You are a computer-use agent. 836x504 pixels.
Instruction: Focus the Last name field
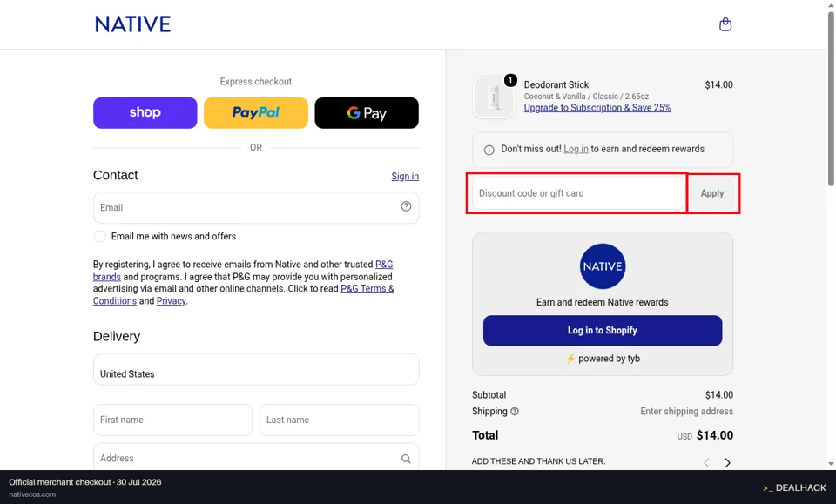tap(339, 420)
